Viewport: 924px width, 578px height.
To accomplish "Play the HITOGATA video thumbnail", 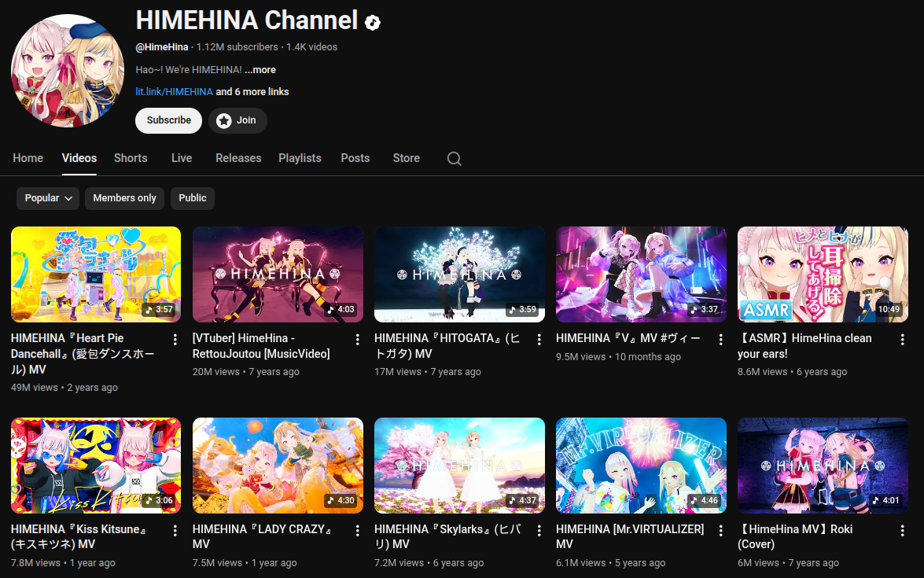I will click(460, 274).
